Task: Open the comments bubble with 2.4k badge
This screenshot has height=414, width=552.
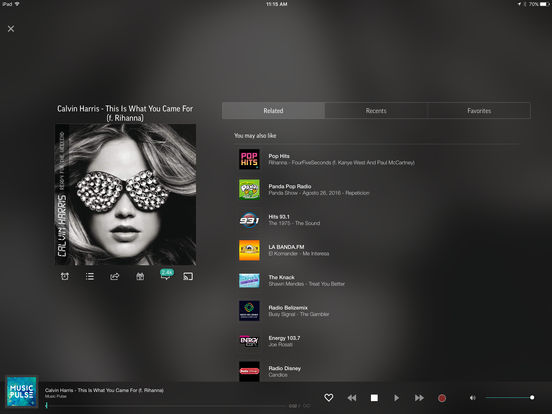Action: tap(166, 275)
